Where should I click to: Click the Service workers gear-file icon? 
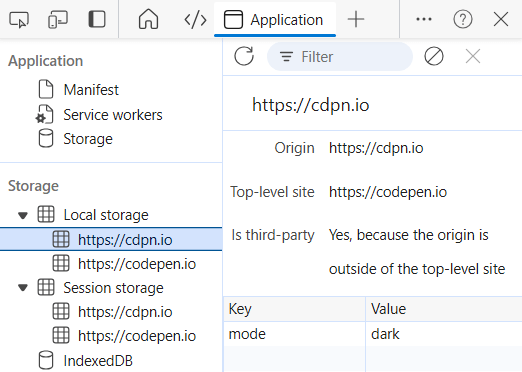(x=44, y=114)
